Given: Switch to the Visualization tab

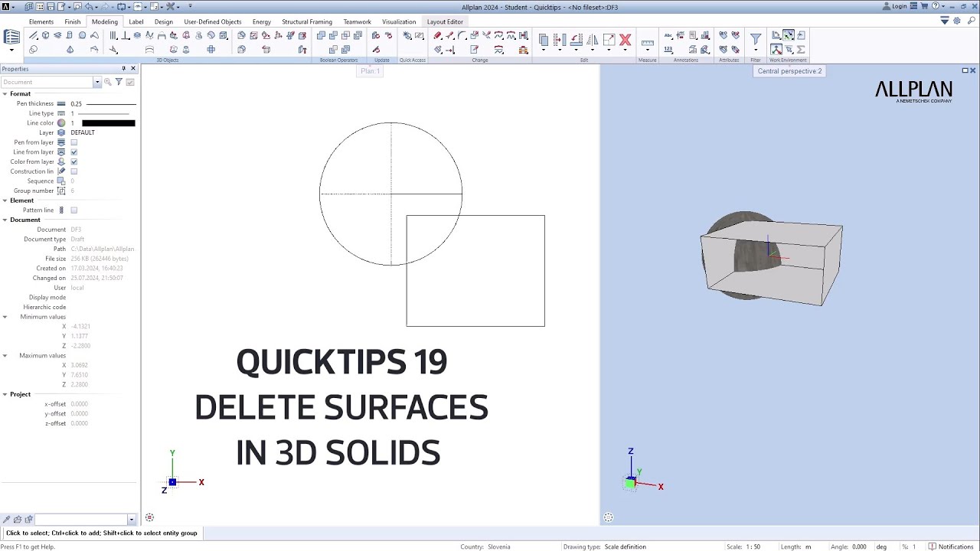Looking at the screenshot, I should [x=399, y=21].
